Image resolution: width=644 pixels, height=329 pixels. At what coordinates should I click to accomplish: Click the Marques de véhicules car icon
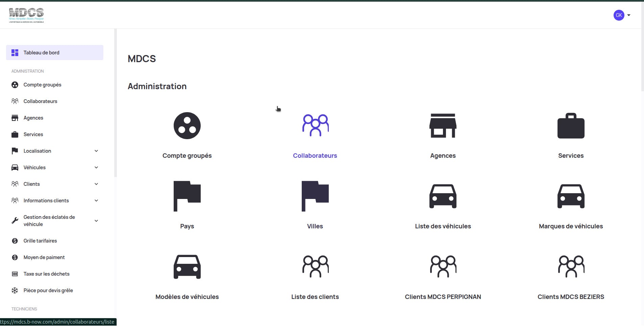coord(571,196)
